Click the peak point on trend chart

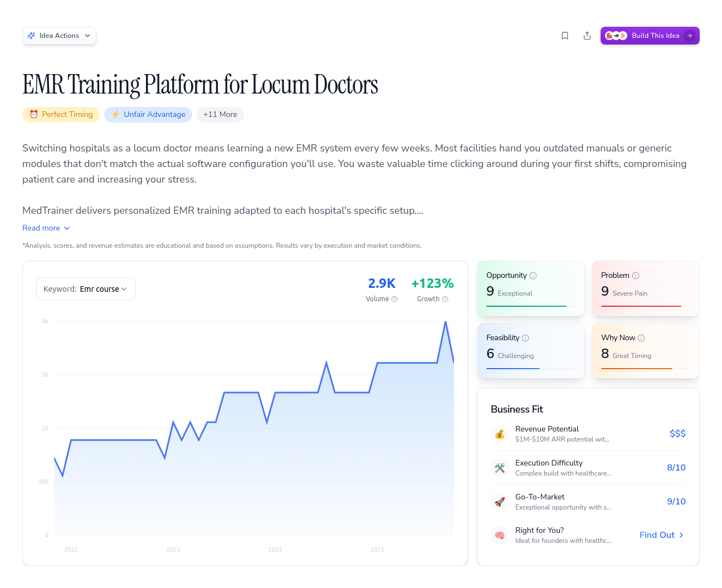tap(446, 322)
